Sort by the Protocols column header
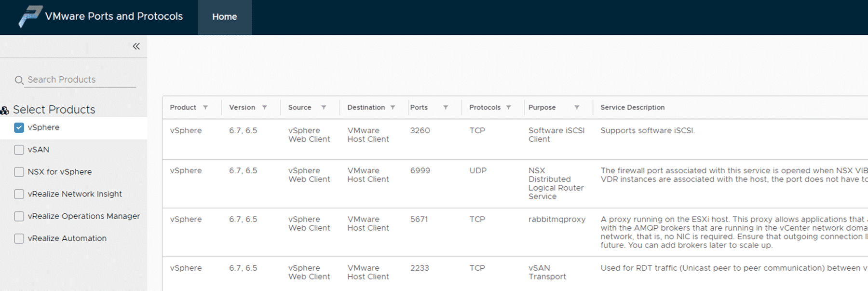 coord(485,108)
